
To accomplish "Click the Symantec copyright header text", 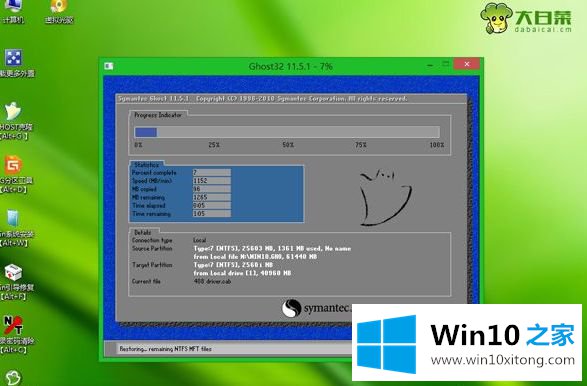I will tap(262, 99).
